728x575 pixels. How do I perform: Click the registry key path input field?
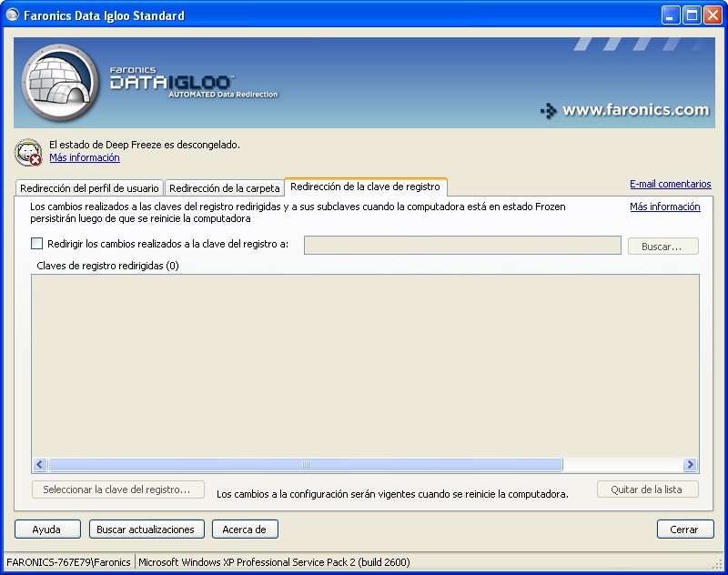tap(462, 246)
